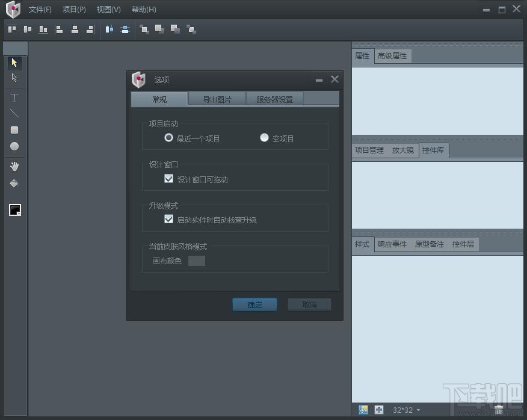Select the Text tool
Image resolution: width=527 pixels, height=420 pixels.
14,97
